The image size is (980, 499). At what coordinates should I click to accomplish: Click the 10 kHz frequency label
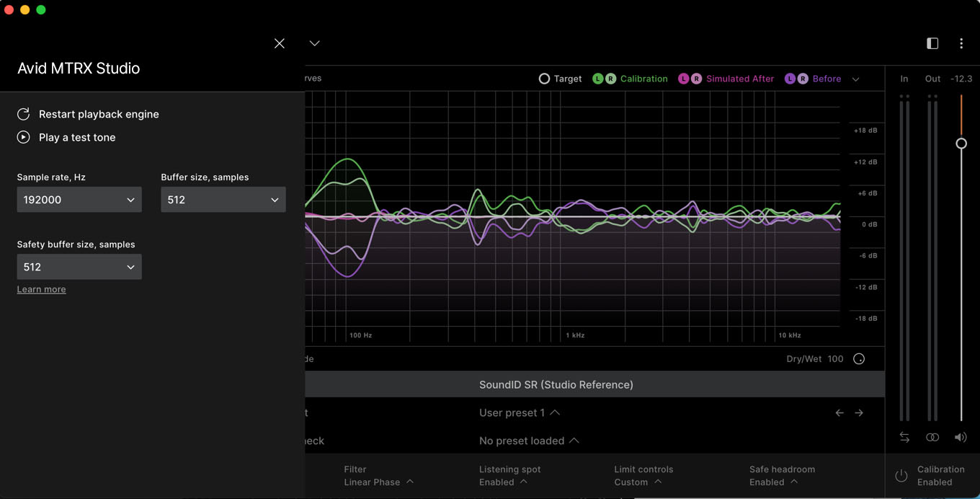click(790, 335)
